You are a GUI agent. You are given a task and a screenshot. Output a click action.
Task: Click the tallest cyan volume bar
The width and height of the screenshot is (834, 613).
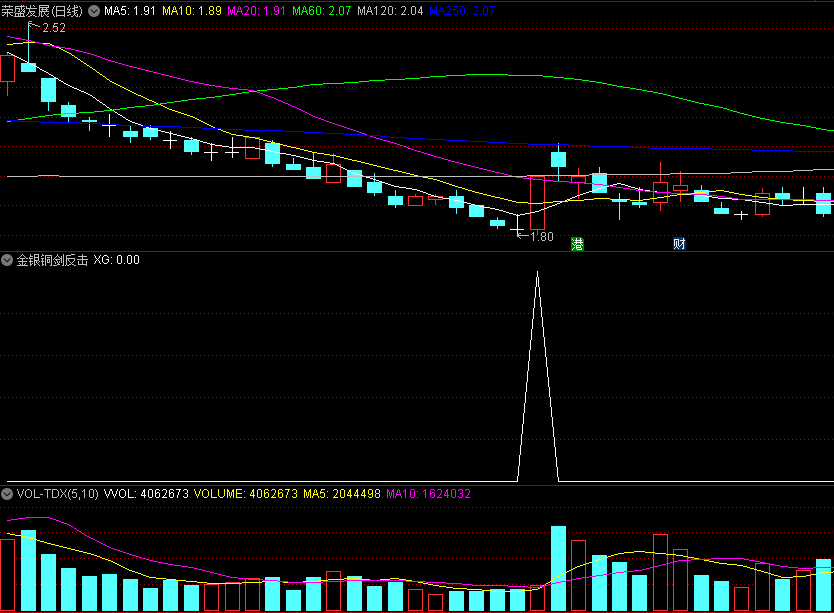558,568
